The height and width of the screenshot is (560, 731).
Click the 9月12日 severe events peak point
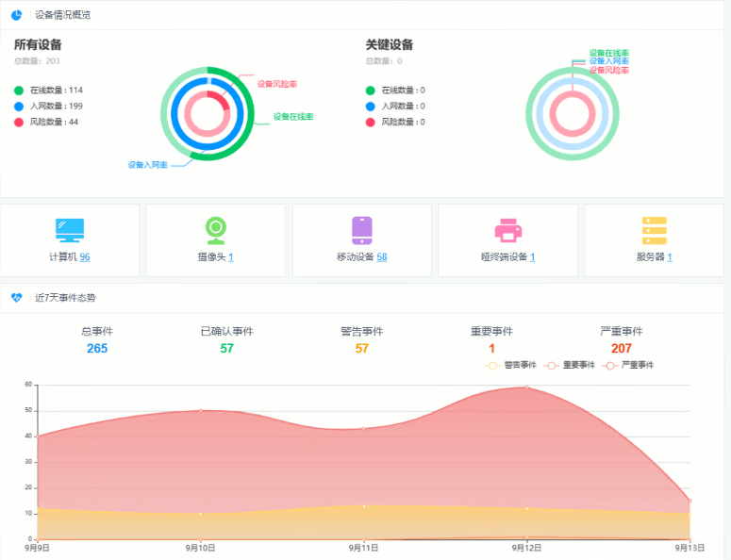[x=527, y=387]
